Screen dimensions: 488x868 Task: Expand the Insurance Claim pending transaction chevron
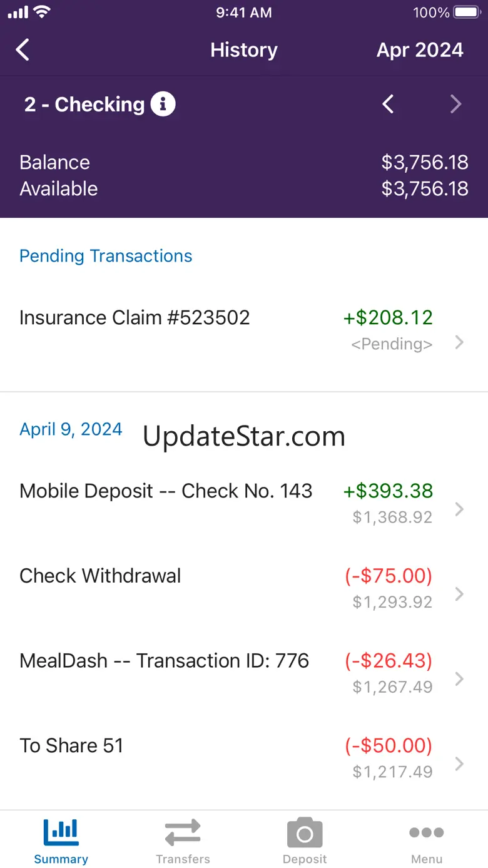coord(459,342)
